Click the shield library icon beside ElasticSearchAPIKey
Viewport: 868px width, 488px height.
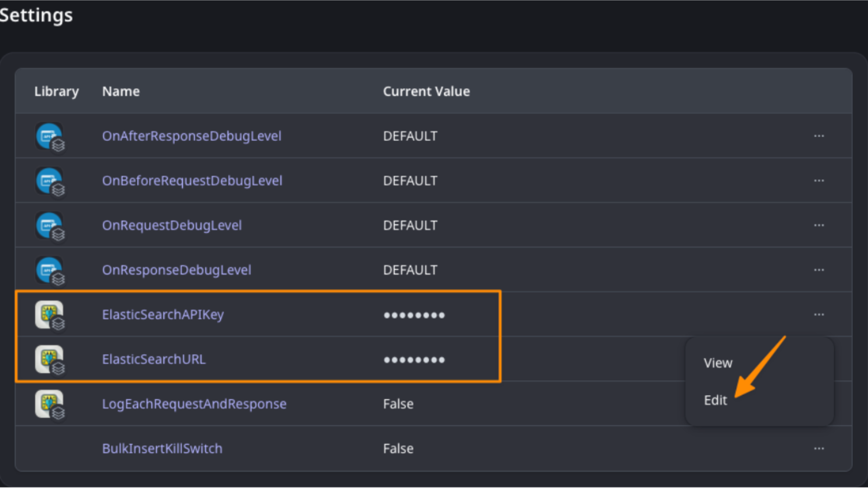(x=50, y=315)
